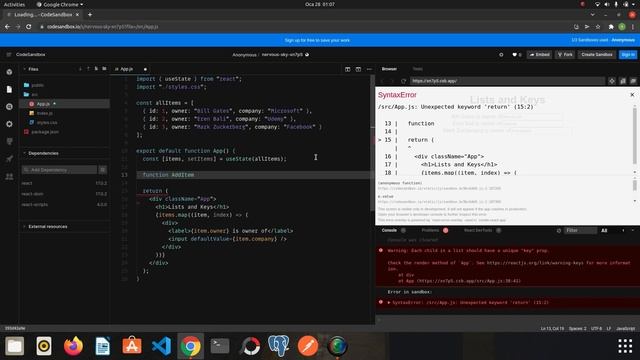Click the preview inspect element icon
Viewport: 640px width, 360px height.
pyautogui.click(x=612, y=81)
